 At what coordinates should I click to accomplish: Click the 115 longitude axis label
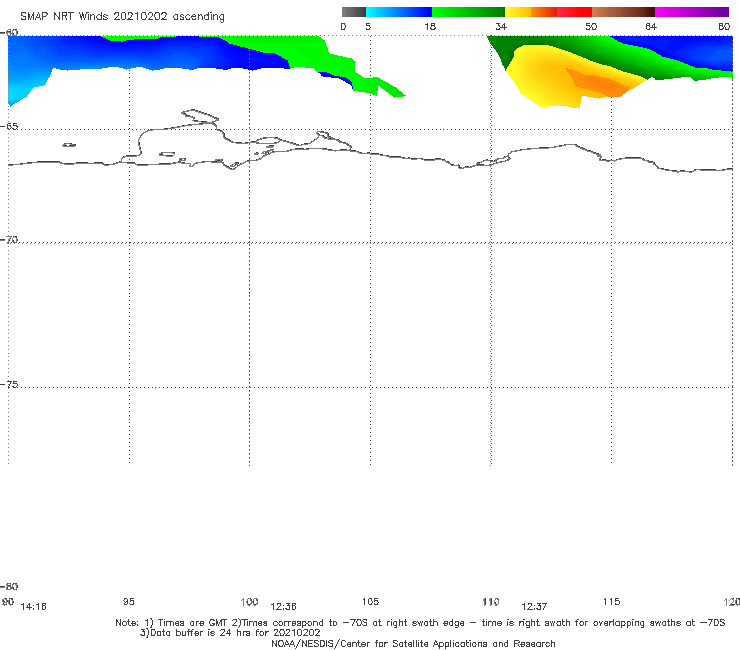(612, 601)
